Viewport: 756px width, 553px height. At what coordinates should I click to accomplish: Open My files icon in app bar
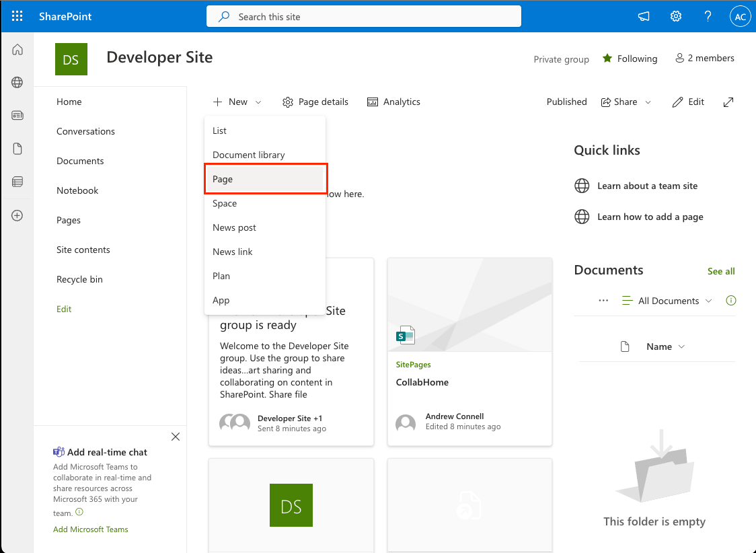(17, 149)
